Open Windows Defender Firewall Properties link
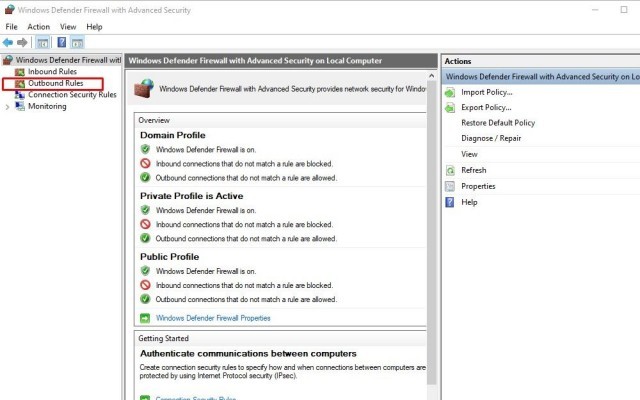The image size is (640, 400). pos(213,318)
